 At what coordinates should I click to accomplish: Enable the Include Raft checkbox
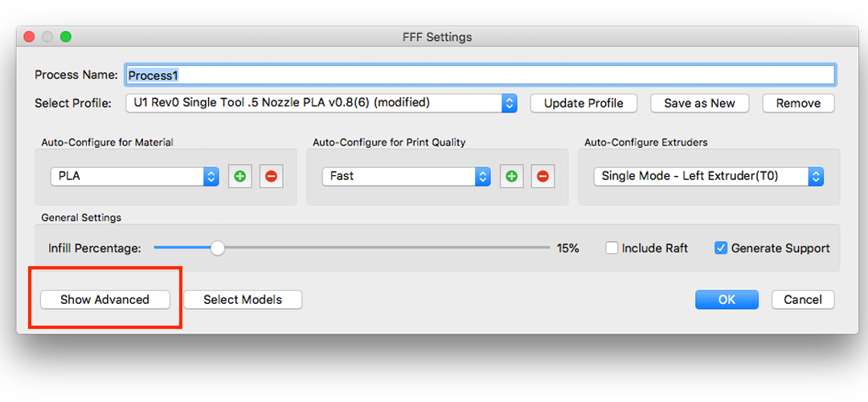pos(612,248)
